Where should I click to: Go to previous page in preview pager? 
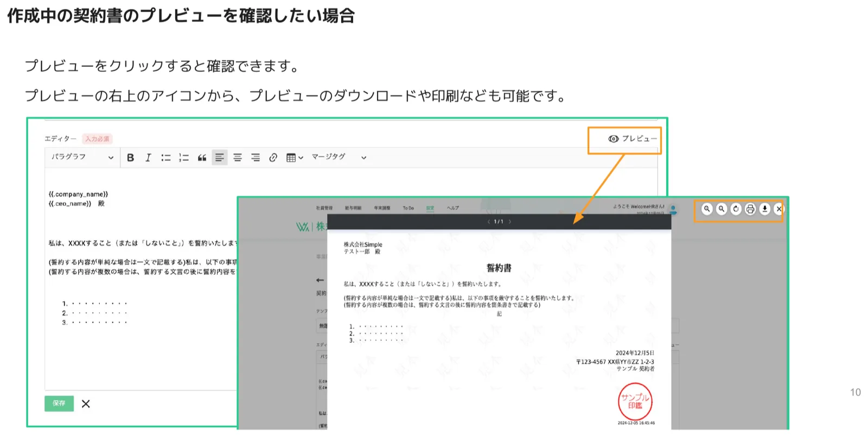click(x=488, y=222)
